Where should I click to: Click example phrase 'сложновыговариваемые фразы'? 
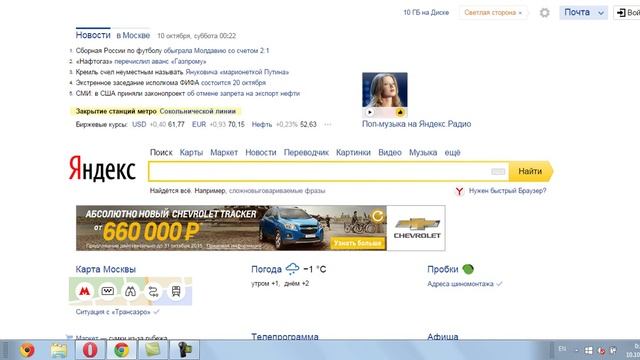[x=277, y=191]
